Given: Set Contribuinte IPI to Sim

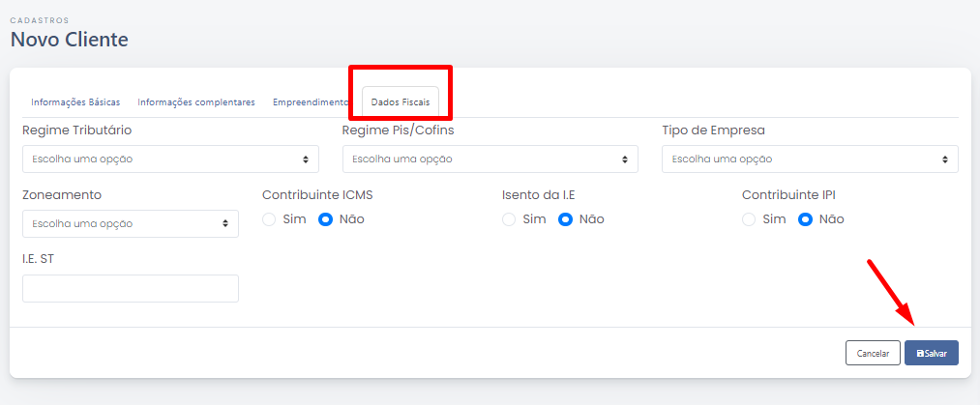Looking at the screenshot, I should click(x=749, y=219).
